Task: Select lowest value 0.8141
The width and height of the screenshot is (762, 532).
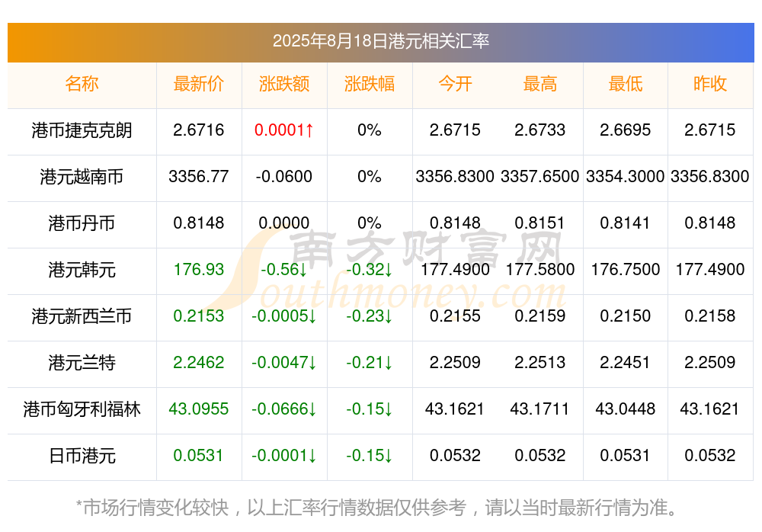Action: coord(625,223)
